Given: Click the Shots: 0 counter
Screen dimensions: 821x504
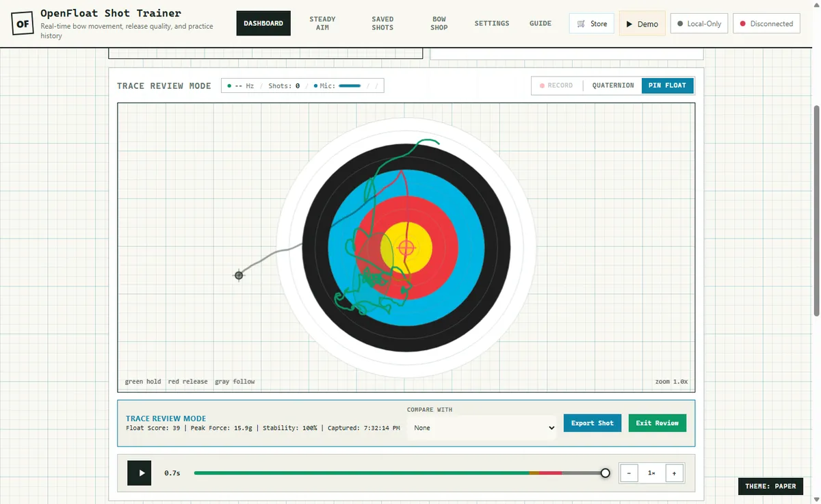Looking at the screenshot, I should coord(284,86).
